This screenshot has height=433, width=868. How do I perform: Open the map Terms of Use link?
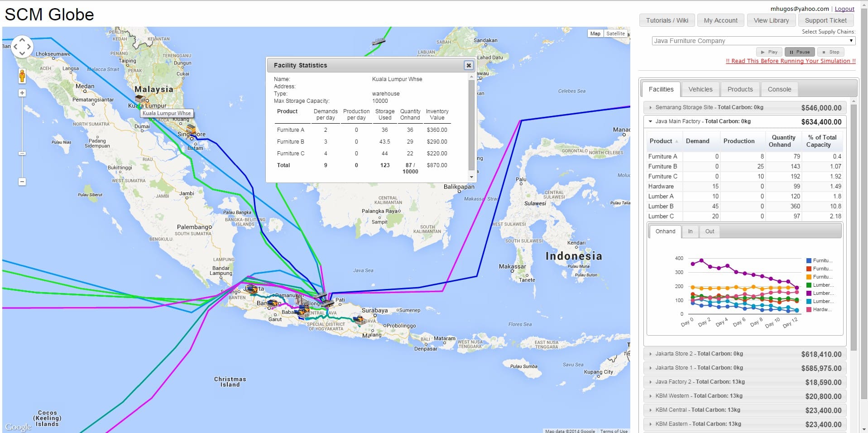coord(614,431)
